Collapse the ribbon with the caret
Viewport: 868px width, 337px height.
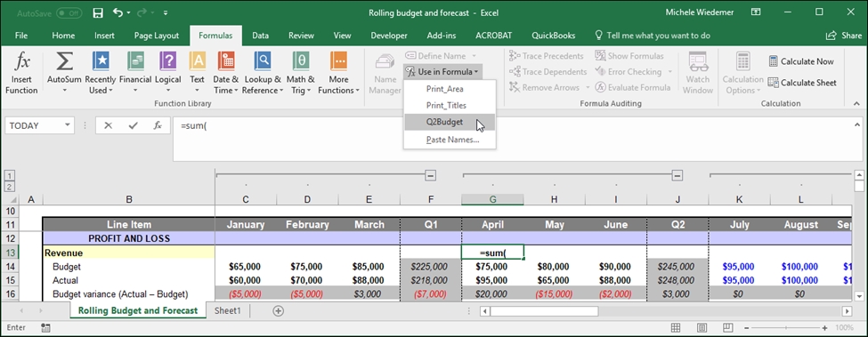[x=857, y=103]
